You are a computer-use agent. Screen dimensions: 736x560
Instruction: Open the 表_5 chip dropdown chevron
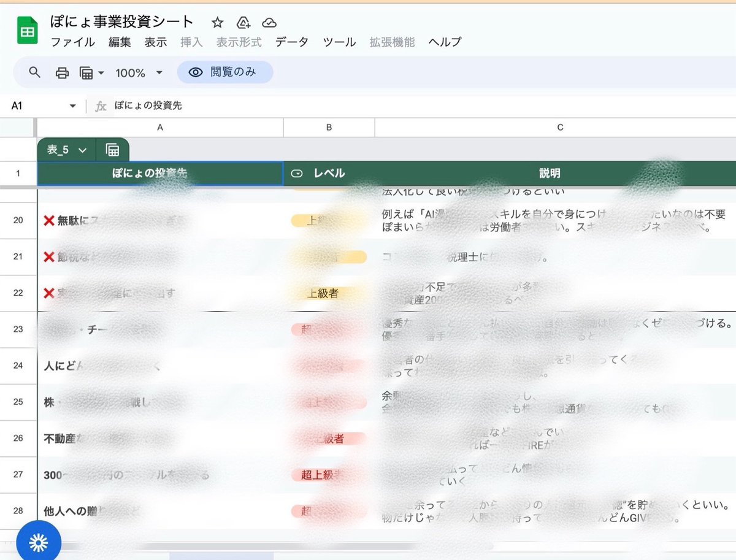[83, 149]
